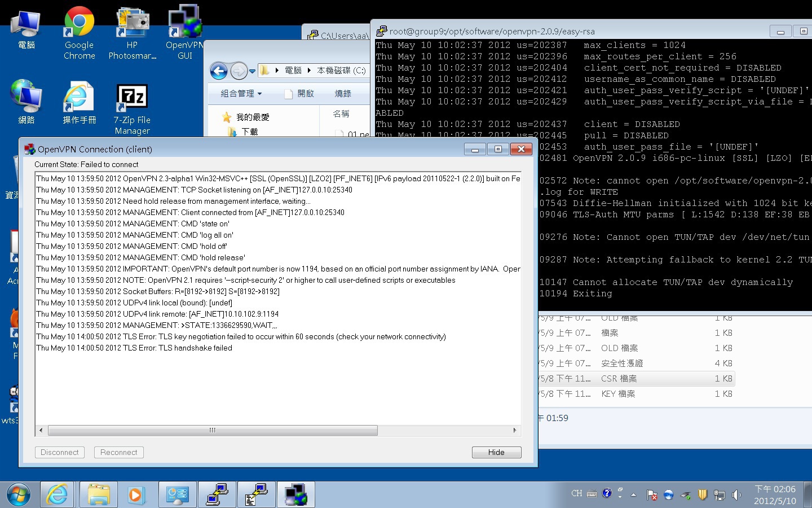Launch Windows Media Player from taskbar

pos(136,495)
